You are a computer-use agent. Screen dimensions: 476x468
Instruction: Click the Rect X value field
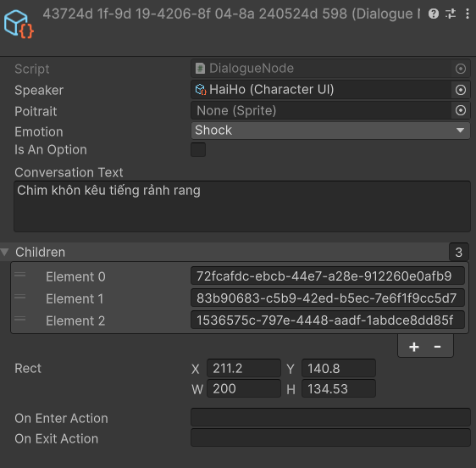pos(244,368)
